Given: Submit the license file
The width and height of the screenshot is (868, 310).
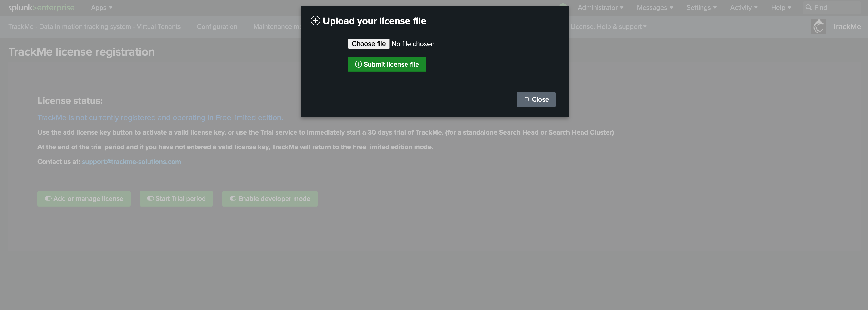Looking at the screenshot, I should coord(387,64).
